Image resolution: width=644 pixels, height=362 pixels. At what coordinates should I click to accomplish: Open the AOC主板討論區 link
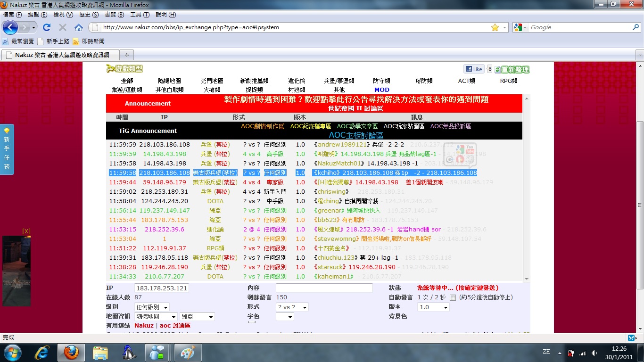(x=355, y=135)
